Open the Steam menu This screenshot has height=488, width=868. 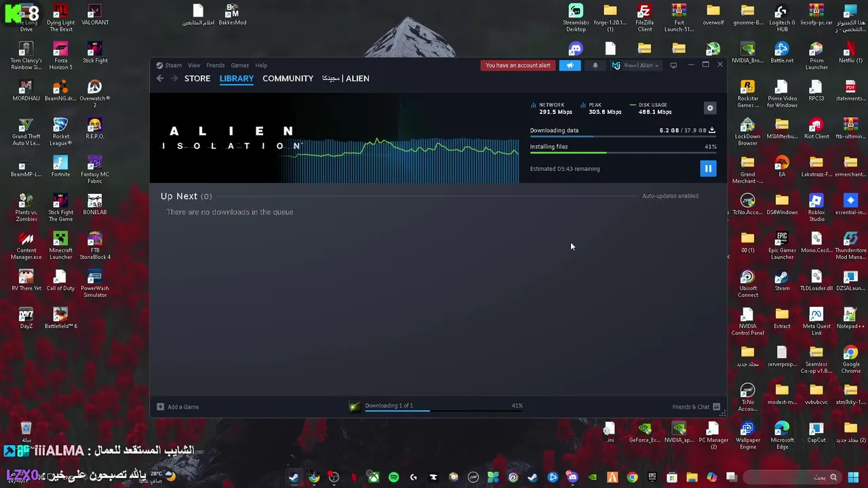coord(169,66)
